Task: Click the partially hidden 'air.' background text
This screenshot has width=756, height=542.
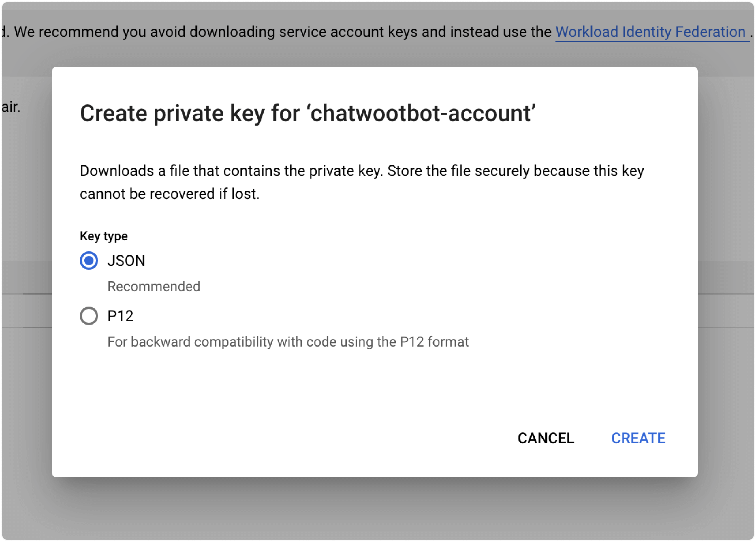Action: [x=11, y=107]
